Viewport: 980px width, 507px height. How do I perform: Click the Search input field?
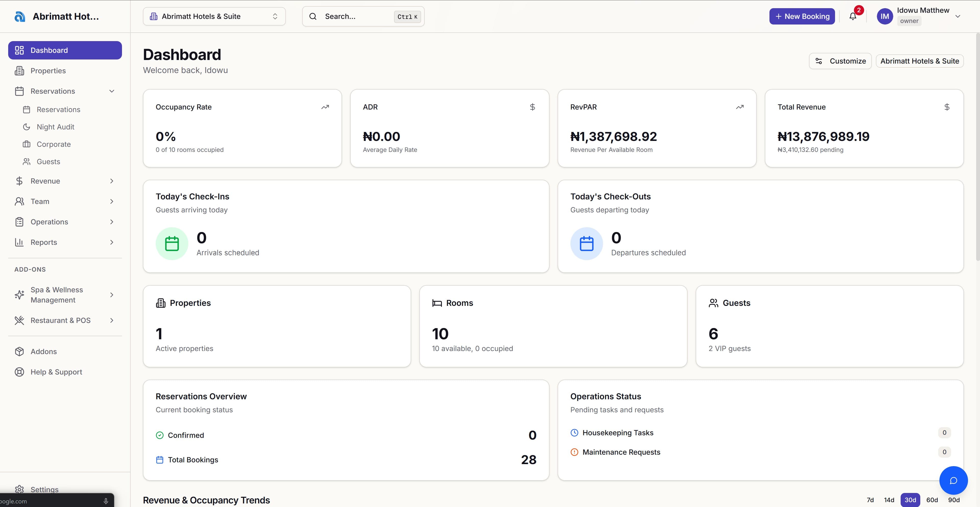pyautogui.click(x=363, y=16)
